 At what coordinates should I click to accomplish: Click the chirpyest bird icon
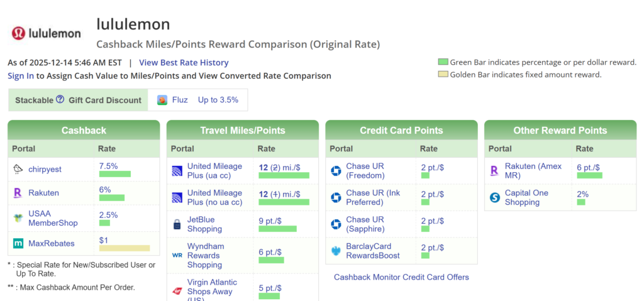click(x=18, y=170)
